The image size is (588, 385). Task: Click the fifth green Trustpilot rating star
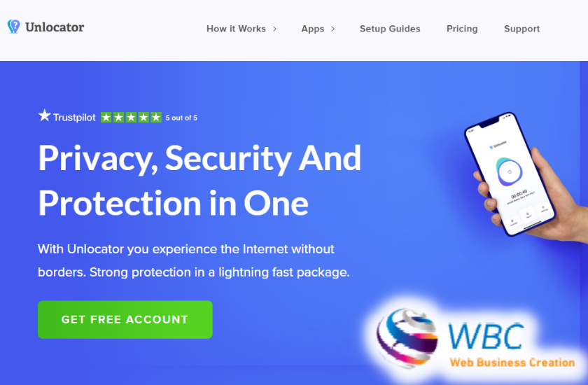(156, 118)
